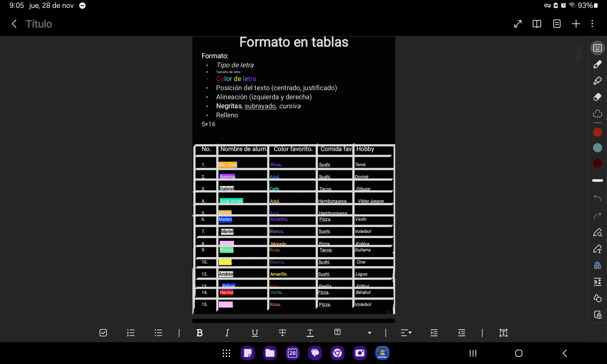The height and width of the screenshot is (364, 607).
Task: Expand the text highlight color dropdown arrow
Action: tap(369, 333)
